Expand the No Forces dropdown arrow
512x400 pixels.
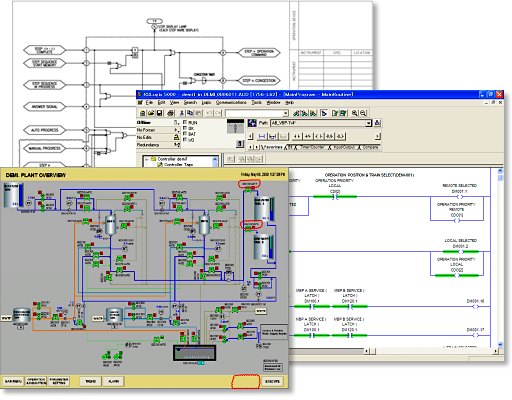coord(176,130)
